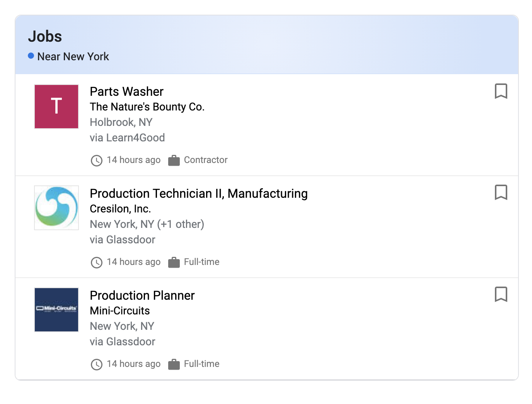Viewport: 532px width, 404px height.
Task: Click 'via Learn4Good' source text
Action: (128, 137)
